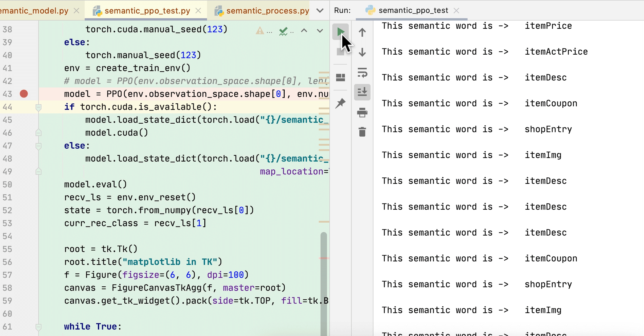The height and width of the screenshot is (336, 644).
Task: Toggle Soft-Wrap in run console
Action: point(362,73)
